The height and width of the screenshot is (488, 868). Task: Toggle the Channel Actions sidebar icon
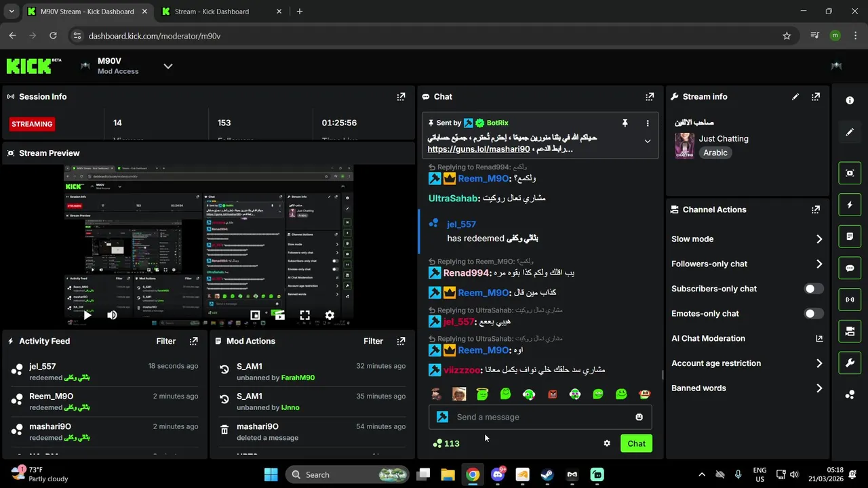click(x=850, y=331)
